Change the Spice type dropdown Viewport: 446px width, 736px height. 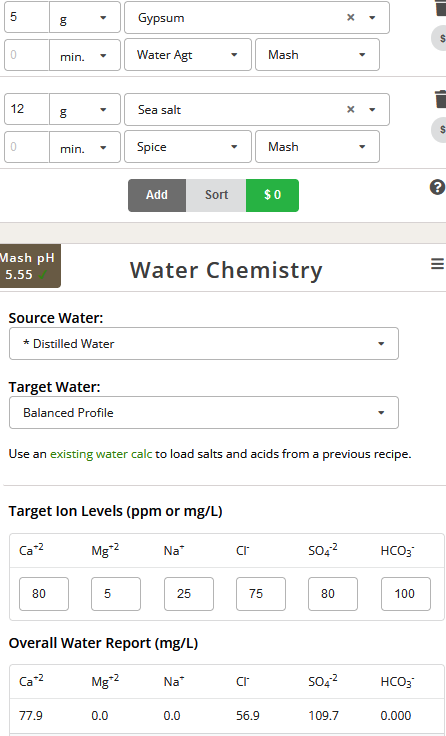click(188, 147)
